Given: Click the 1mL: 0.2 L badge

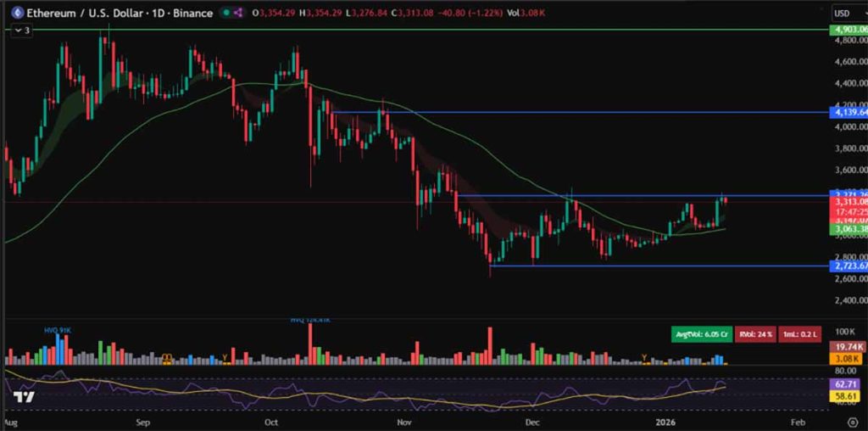Looking at the screenshot, I should tap(800, 334).
